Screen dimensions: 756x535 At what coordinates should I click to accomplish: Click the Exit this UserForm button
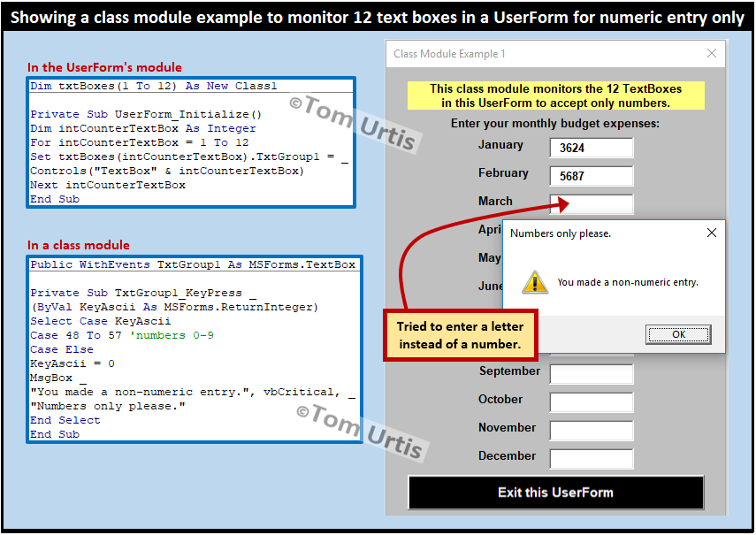556,493
